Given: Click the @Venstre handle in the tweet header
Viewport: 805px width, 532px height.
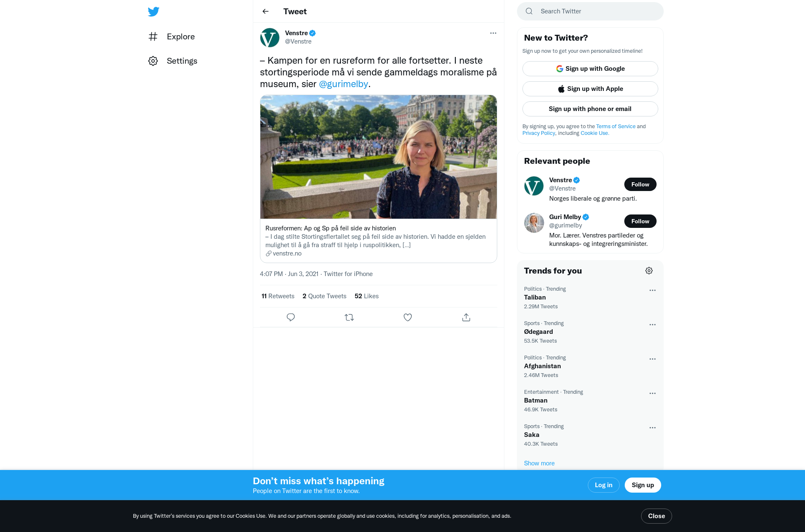Looking at the screenshot, I should click(x=298, y=41).
